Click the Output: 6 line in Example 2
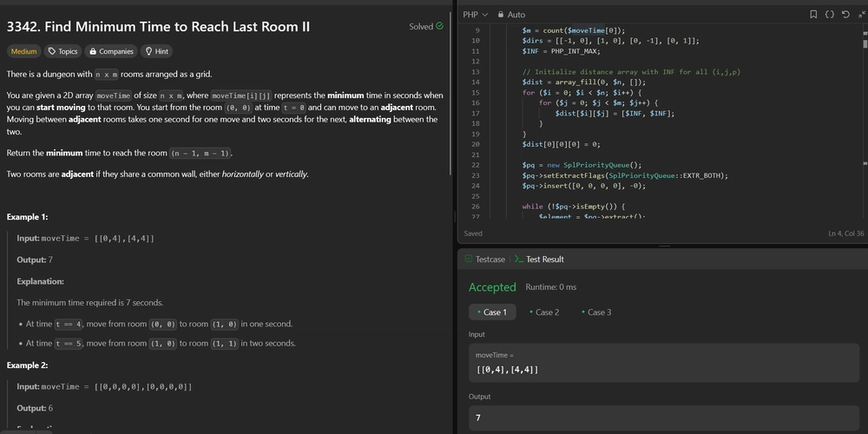The height and width of the screenshot is (434, 868). 35,408
